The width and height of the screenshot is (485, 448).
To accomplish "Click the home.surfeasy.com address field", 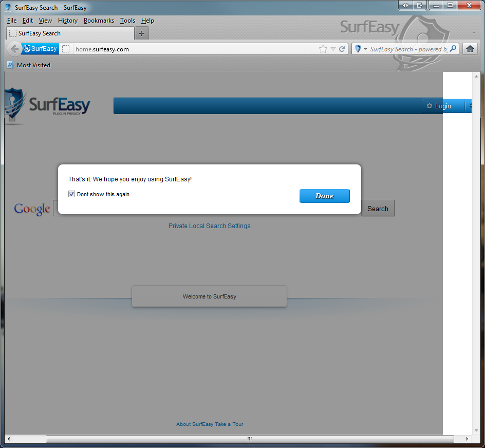I will click(x=195, y=49).
